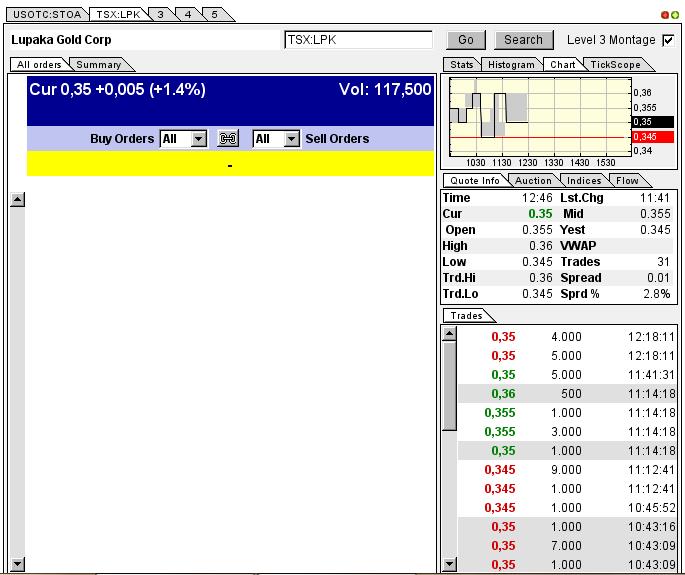Click the trade at 11:41:31
The height and width of the screenshot is (575, 685).
tap(566, 375)
